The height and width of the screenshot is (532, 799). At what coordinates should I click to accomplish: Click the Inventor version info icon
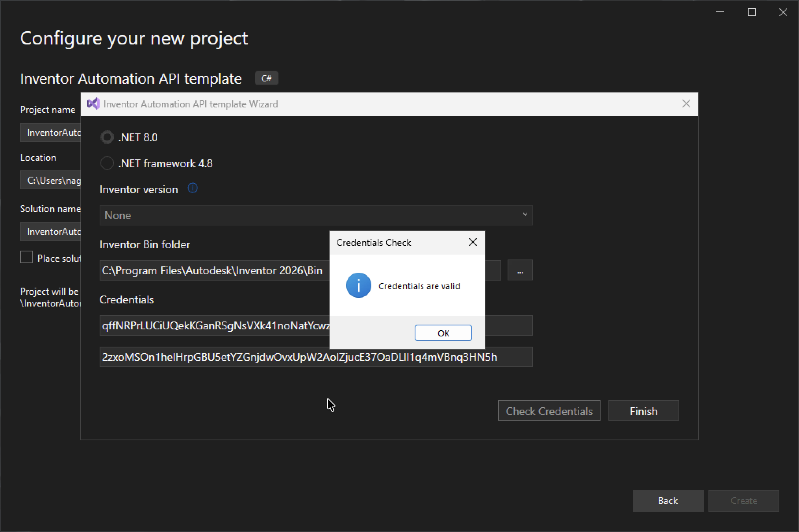click(x=193, y=188)
